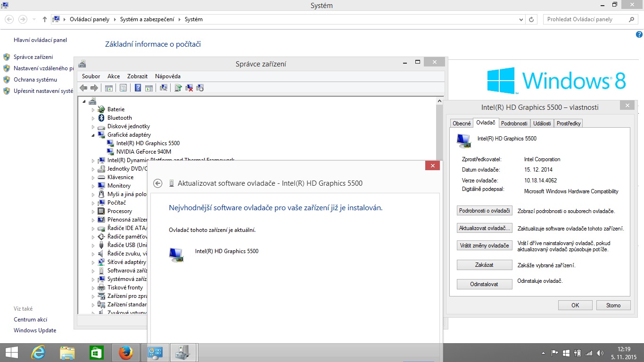
Task: Expand the Baterie device category
Action: tap(93, 109)
